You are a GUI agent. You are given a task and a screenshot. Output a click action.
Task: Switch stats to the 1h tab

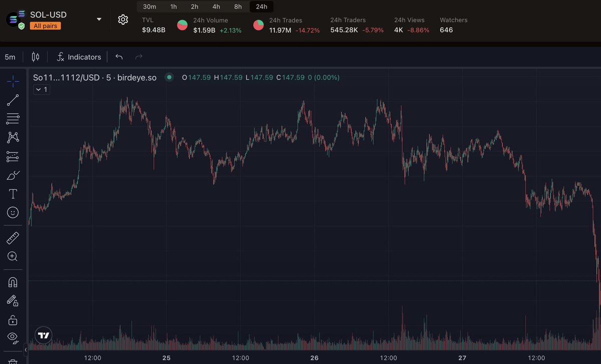coord(173,7)
